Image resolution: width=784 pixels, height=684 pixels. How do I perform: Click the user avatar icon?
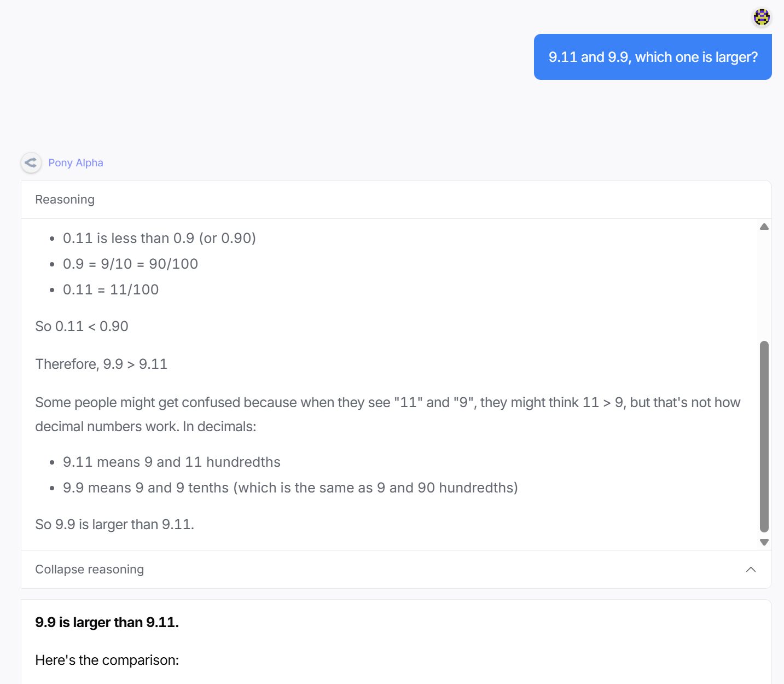click(x=762, y=17)
